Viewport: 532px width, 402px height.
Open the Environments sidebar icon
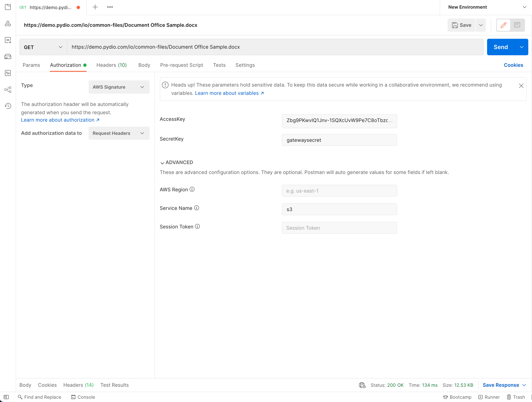coord(8,40)
